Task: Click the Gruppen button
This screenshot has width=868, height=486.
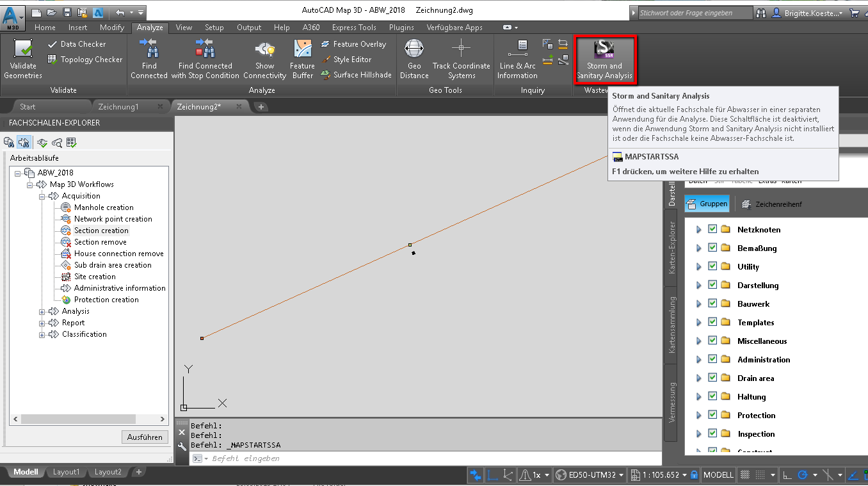Action: coord(707,204)
